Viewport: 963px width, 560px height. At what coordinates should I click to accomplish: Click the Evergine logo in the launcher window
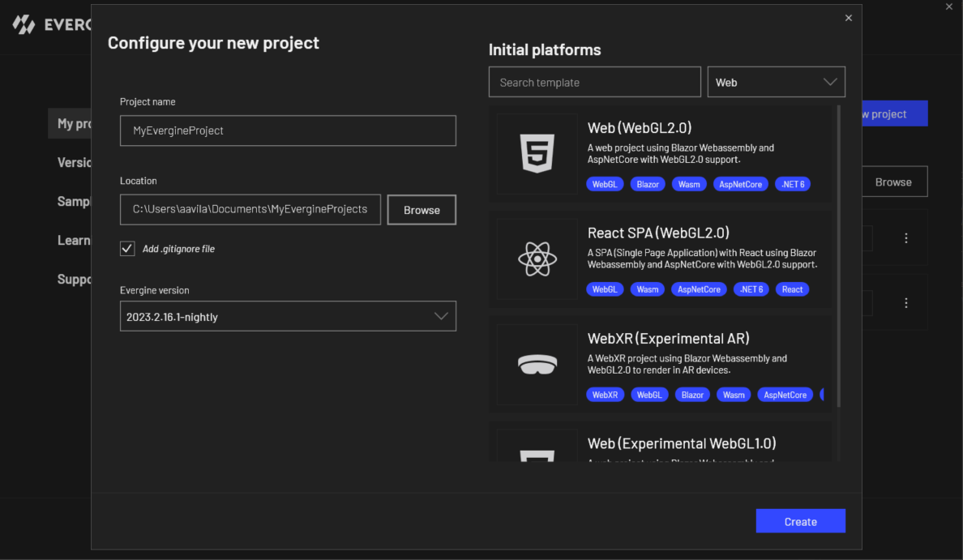[24, 24]
